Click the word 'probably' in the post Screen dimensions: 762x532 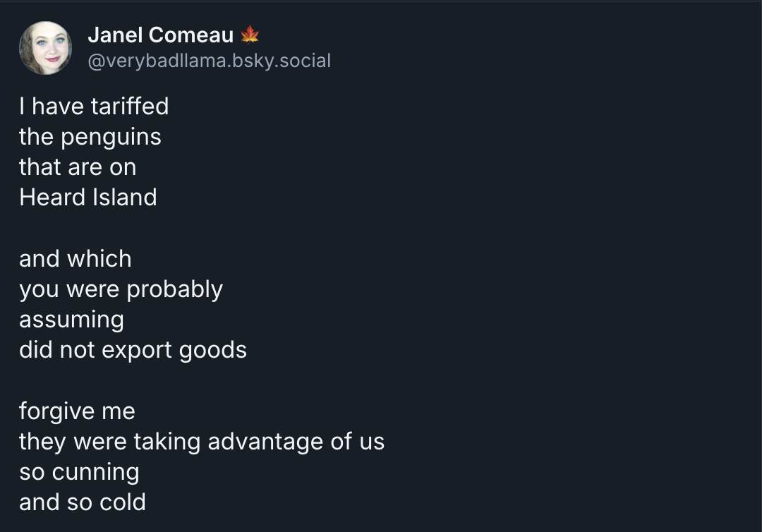pos(174,290)
